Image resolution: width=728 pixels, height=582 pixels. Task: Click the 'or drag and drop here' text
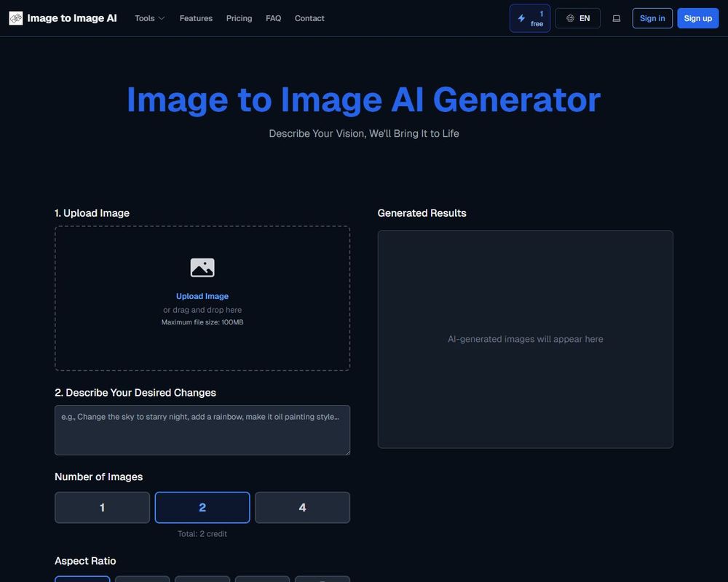pyautogui.click(x=202, y=310)
